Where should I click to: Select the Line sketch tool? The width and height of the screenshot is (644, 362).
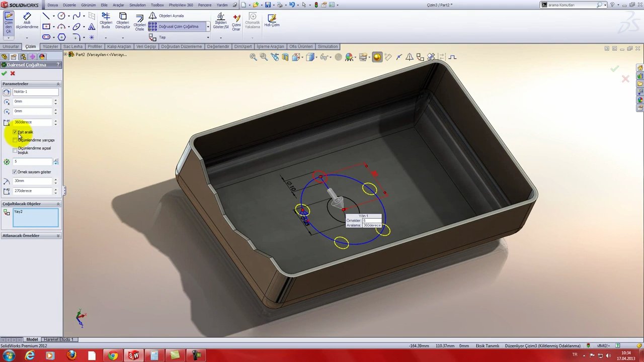click(x=46, y=16)
